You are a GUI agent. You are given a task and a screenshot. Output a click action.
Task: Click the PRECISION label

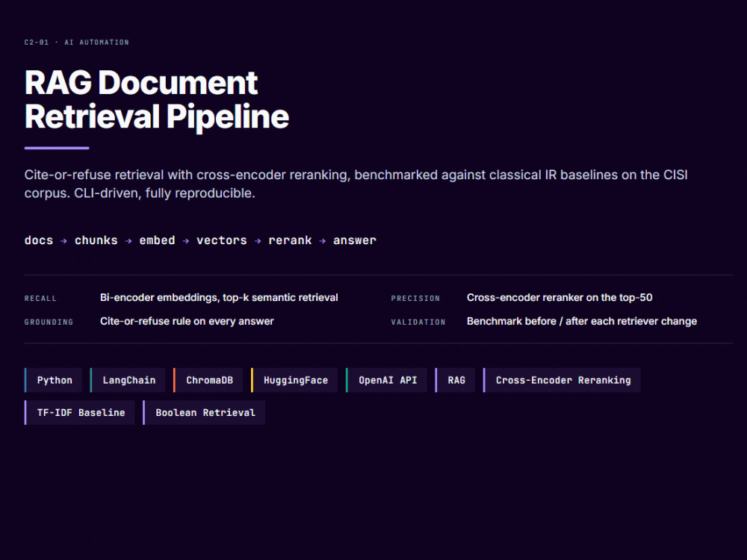[x=415, y=299]
